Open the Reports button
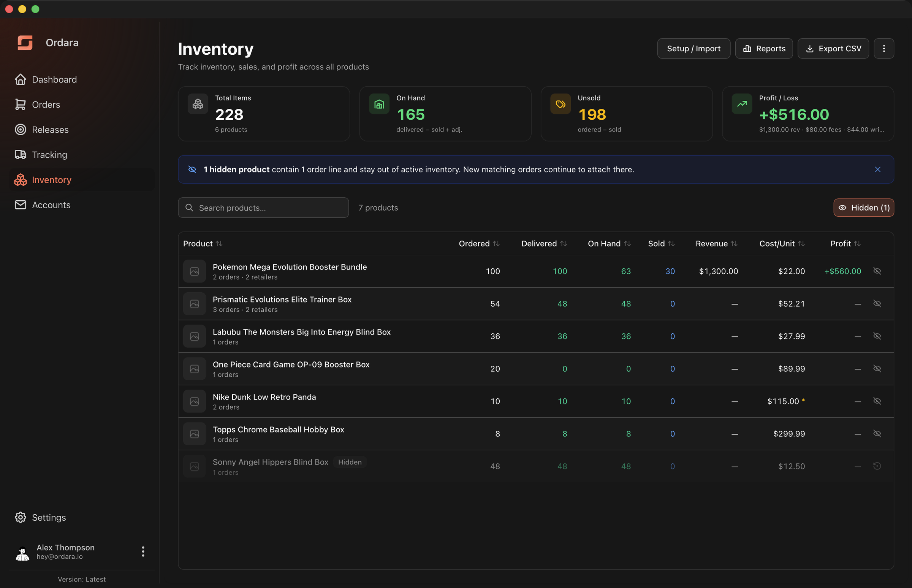Image resolution: width=912 pixels, height=588 pixels. click(x=764, y=49)
